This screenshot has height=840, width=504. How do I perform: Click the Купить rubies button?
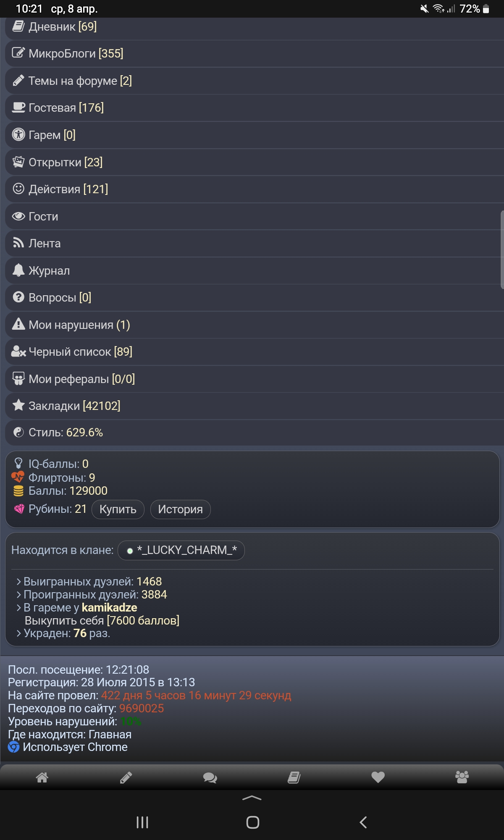pos(118,509)
